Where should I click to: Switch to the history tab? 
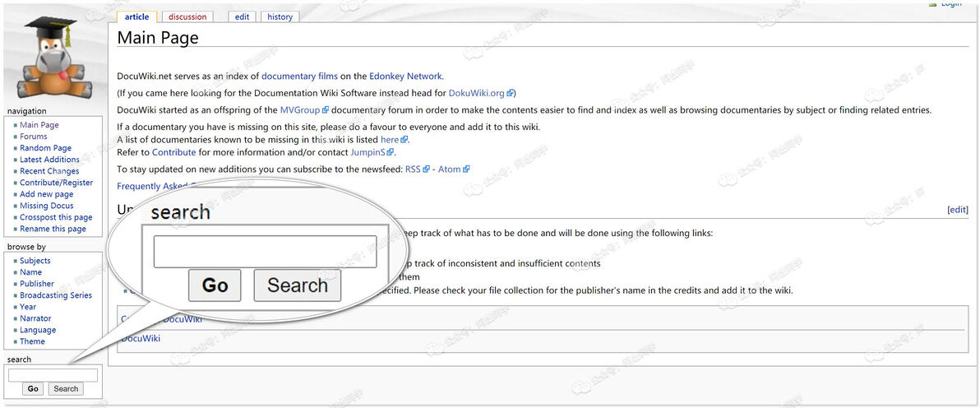pyautogui.click(x=280, y=17)
